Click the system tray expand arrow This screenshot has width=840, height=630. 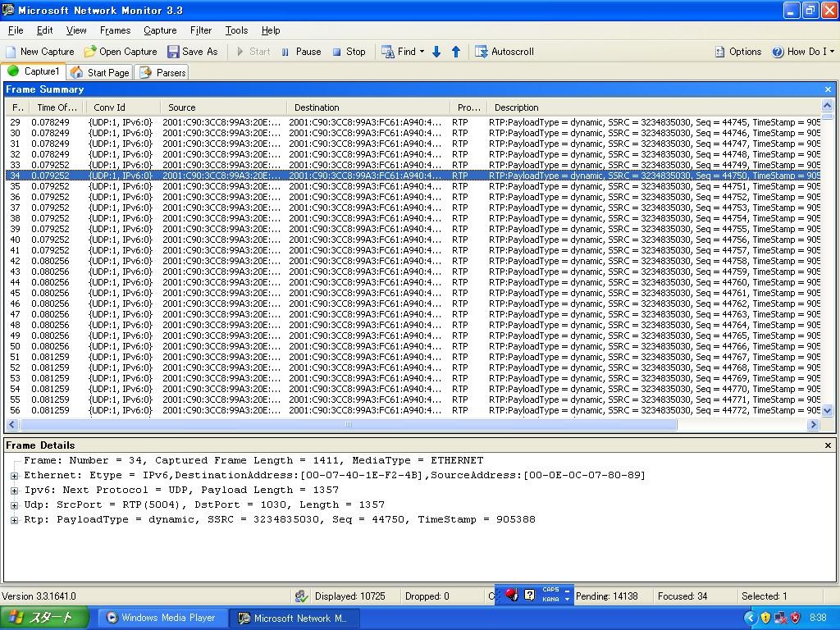click(x=750, y=619)
